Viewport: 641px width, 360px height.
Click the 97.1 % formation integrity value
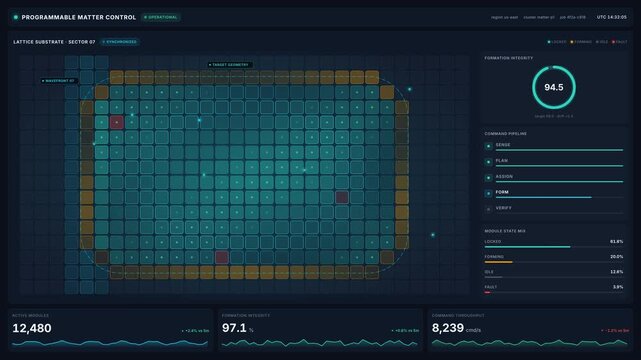pyautogui.click(x=238, y=328)
